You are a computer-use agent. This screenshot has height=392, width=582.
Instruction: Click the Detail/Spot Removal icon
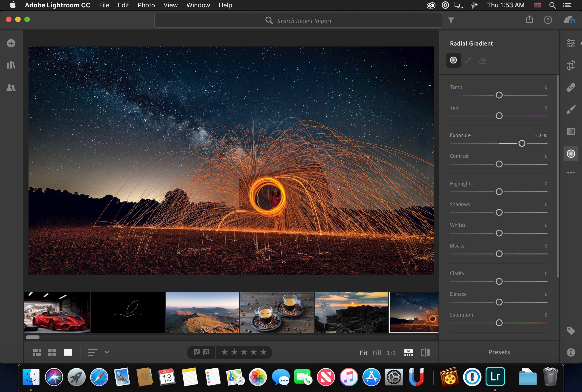coord(571,88)
